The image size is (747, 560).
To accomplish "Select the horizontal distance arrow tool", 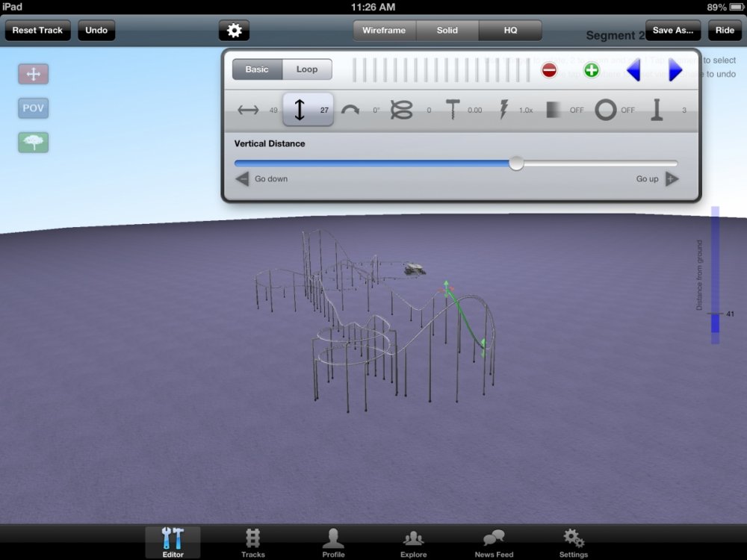I will 248,110.
